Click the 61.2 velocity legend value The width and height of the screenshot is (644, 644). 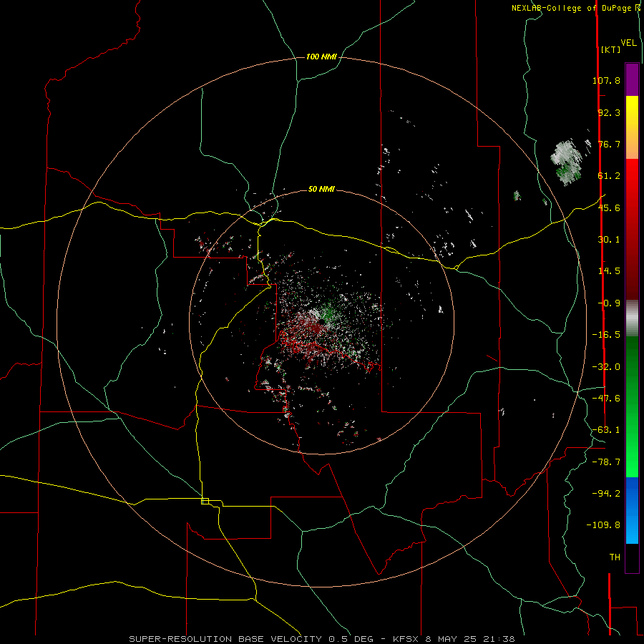pos(609,176)
